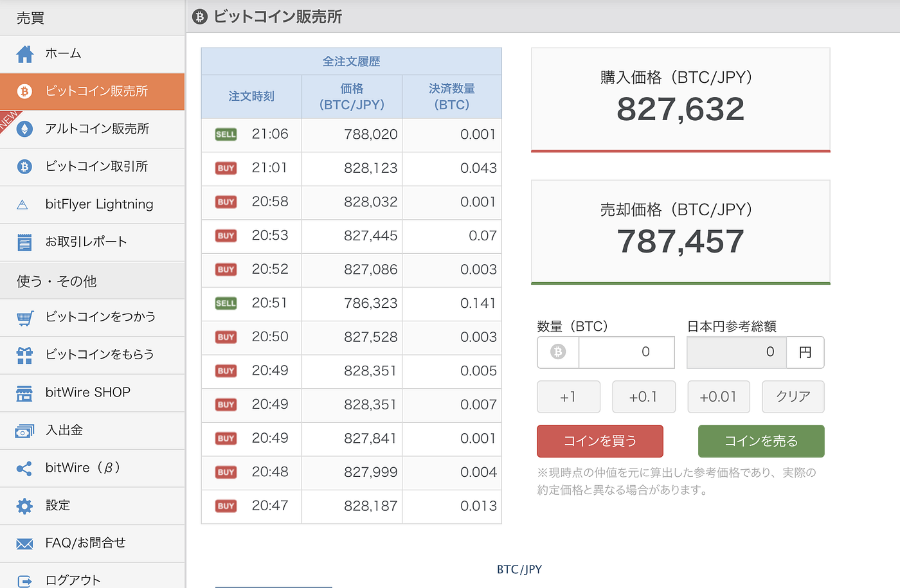Click the green コインを売る button

point(761,441)
